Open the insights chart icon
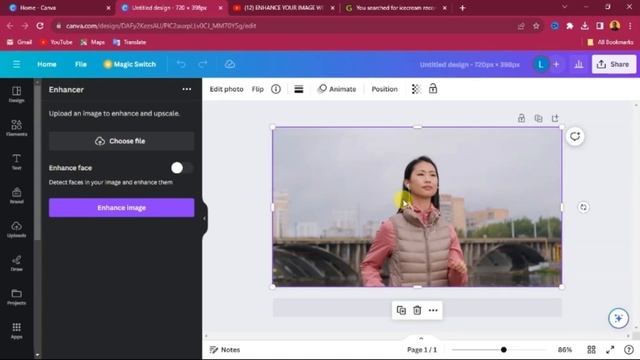This screenshot has height=360, width=640. [579, 64]
